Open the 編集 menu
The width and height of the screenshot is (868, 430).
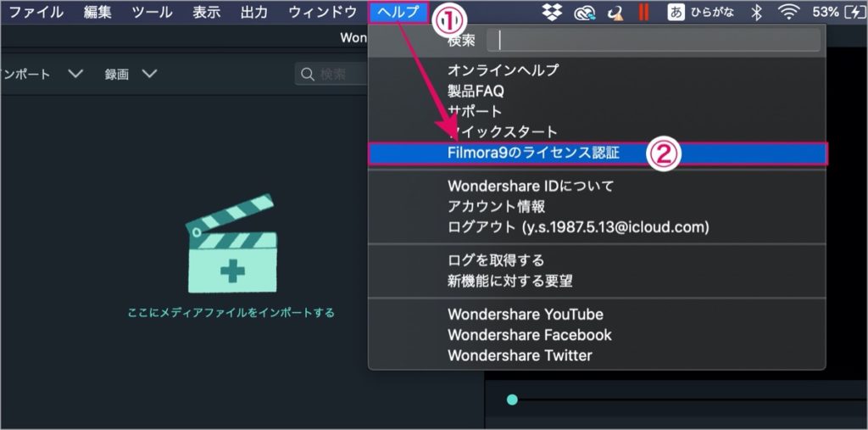click(x=97, y=12)
